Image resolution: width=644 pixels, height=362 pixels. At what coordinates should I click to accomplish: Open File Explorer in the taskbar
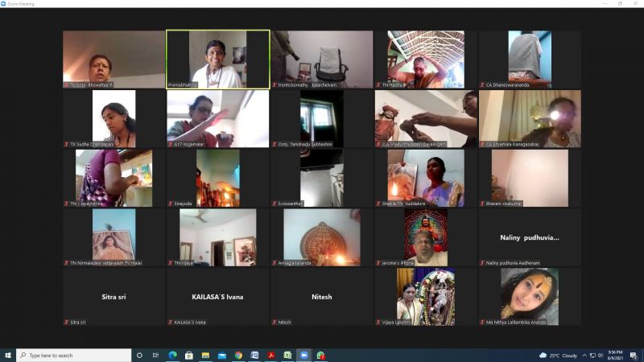[205, 355]
